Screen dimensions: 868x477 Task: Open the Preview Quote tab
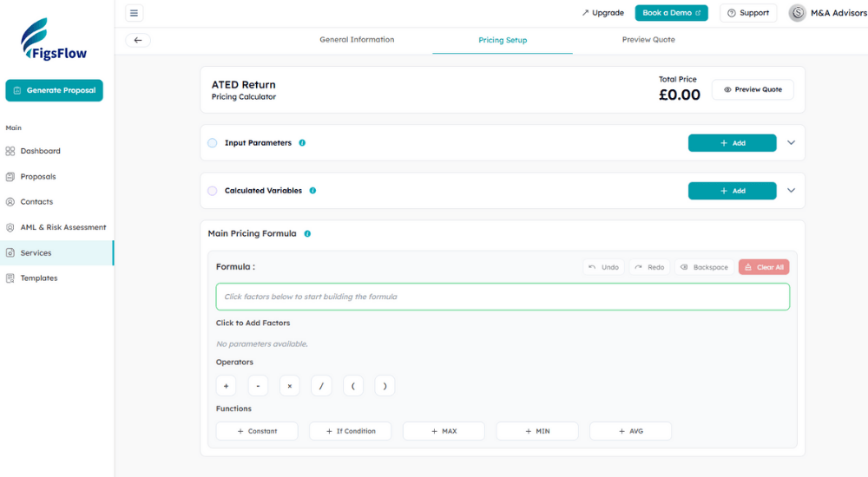pyautogui.click(x=648, y=40)
